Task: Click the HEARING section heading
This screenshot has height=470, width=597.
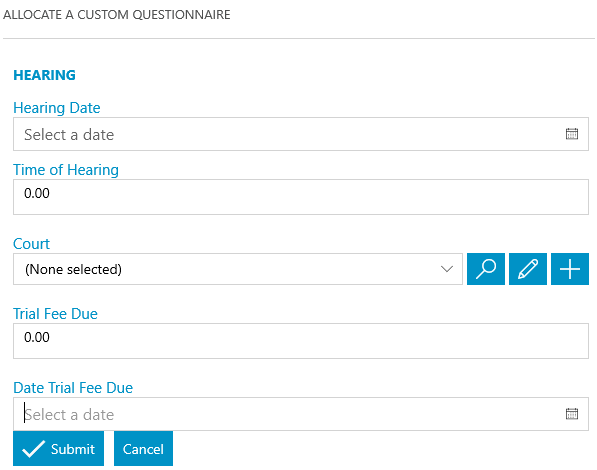Action: [x=45, y=75]
